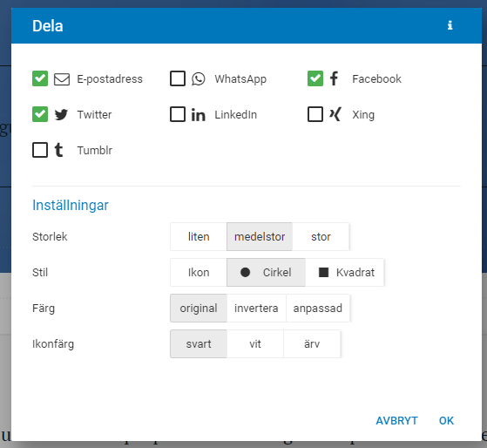Choose the Kvadrat style option

(x=345, y=273)
